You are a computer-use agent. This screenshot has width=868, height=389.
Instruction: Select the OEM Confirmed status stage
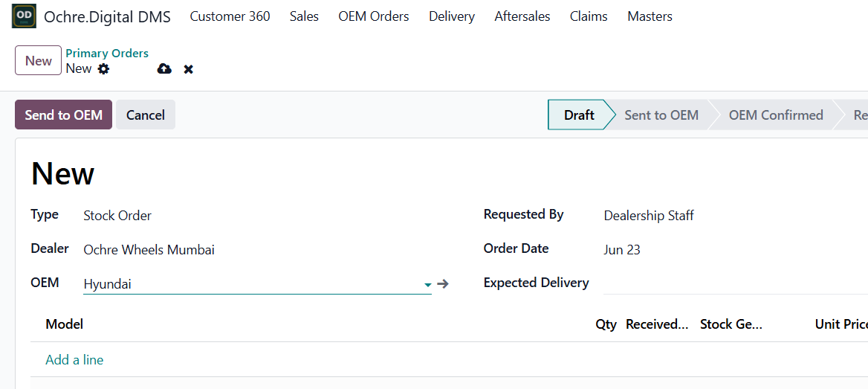click(776, 115)
